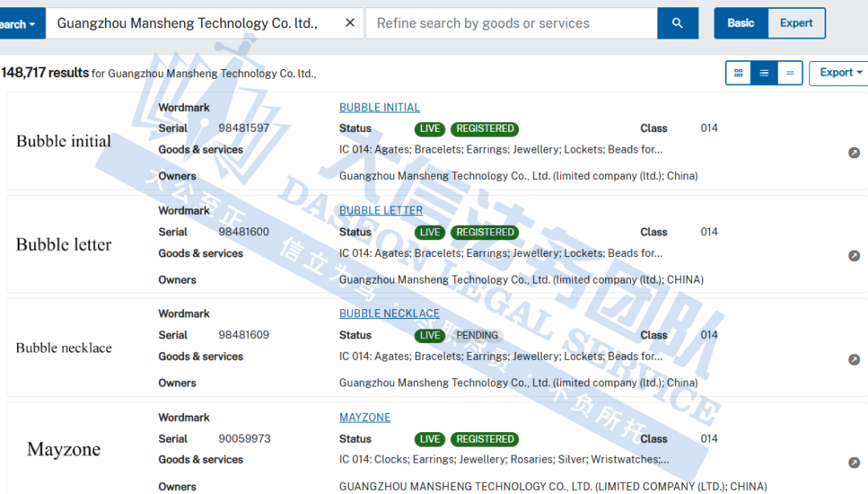Select the compact view layout icon
This screenshot has width=868, height=494.
(790, 73)
